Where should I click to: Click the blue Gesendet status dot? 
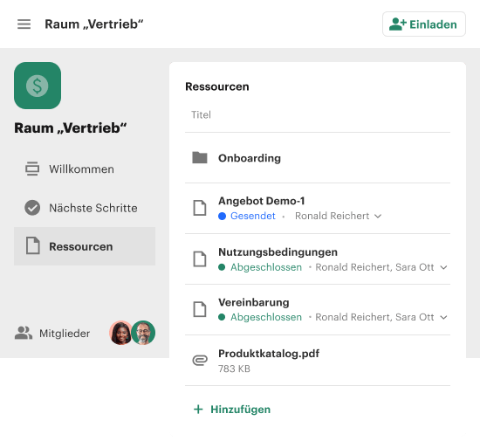[x=222, y=217]
